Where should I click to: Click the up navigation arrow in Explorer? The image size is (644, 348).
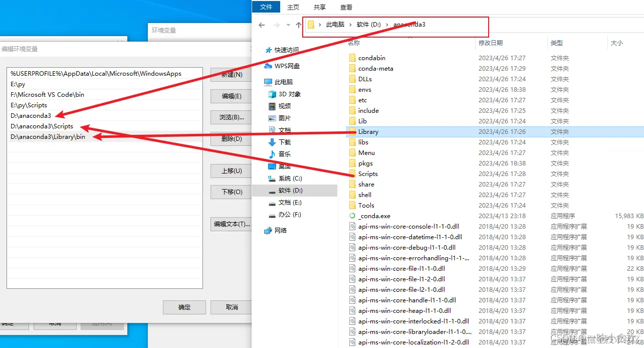click(x=298, y=24)
